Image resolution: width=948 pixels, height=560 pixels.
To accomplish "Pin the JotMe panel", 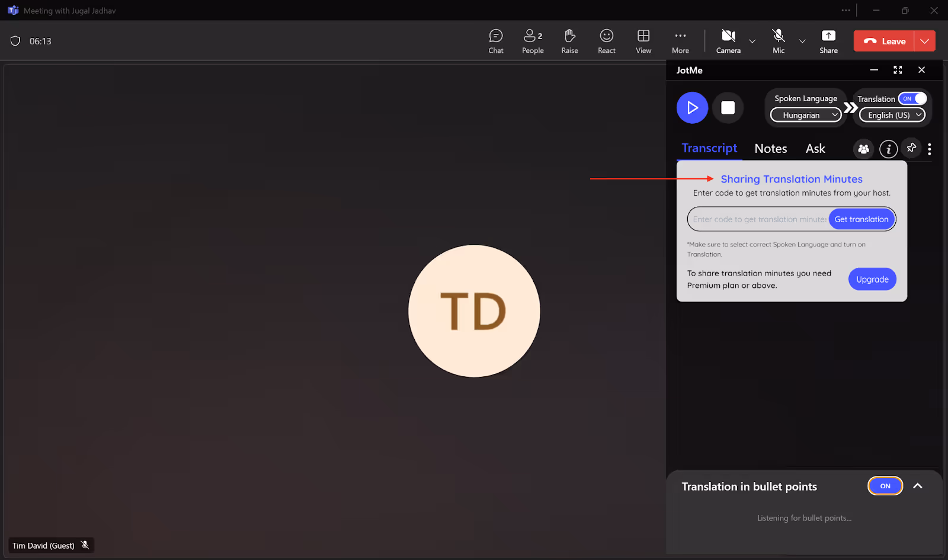I will pos(911,148).
